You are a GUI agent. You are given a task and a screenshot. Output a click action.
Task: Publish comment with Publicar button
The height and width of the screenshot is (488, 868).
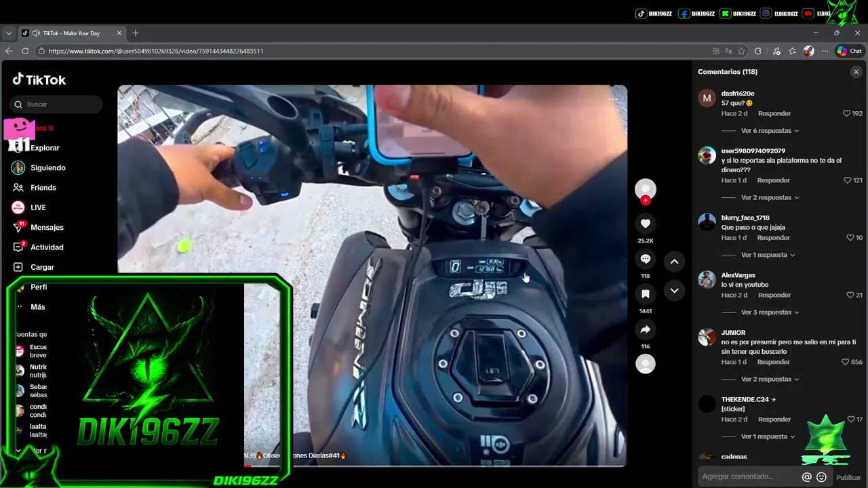click(848, 477)
